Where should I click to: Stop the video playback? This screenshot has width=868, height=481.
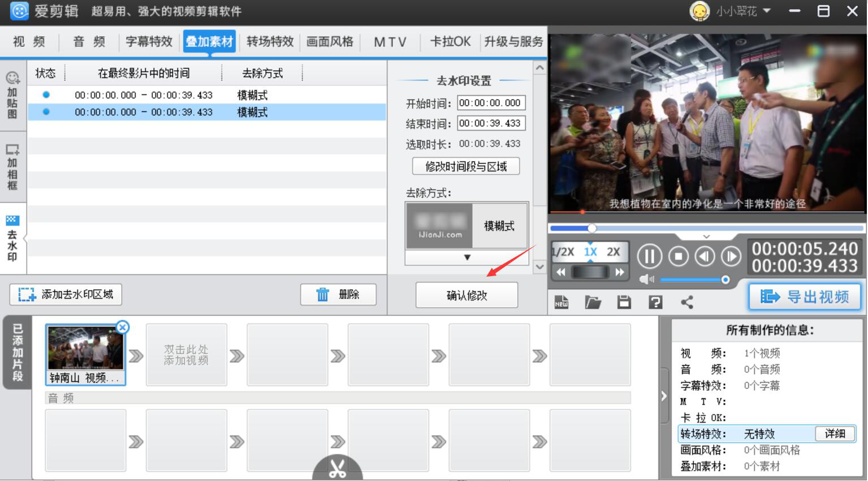coord(678,257)
